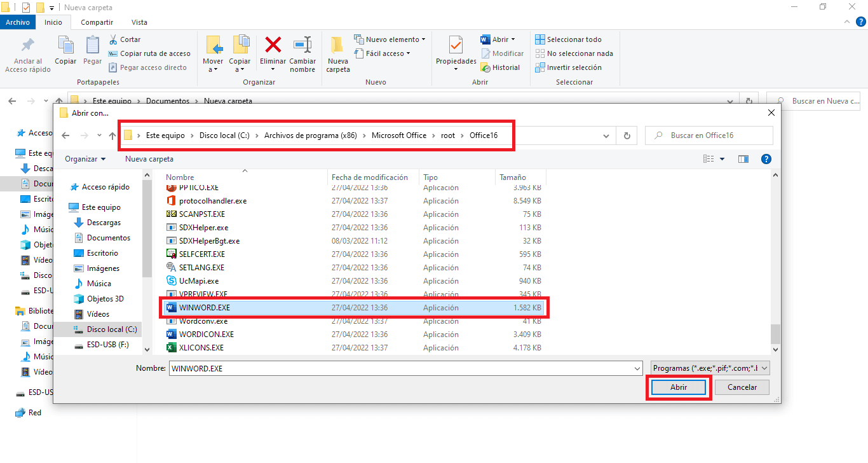This screenshot has width=868, height=463.
Task: Open Copiar a dropdown
Action: pos(240,66)
